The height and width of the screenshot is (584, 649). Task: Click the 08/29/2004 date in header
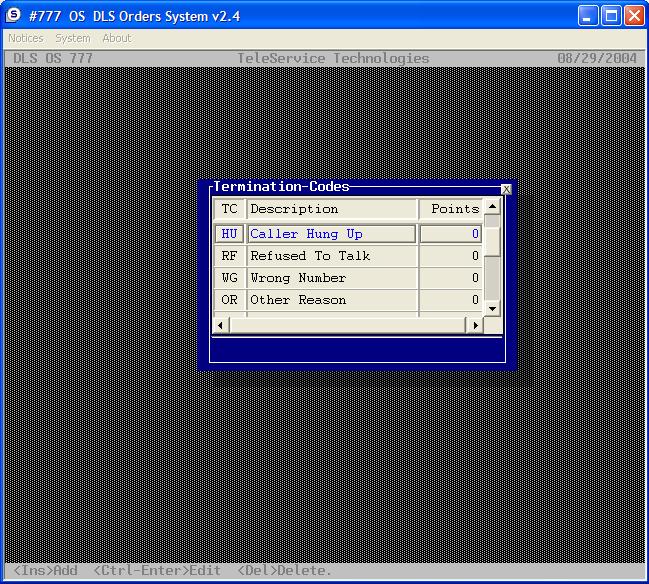point(597,58)
